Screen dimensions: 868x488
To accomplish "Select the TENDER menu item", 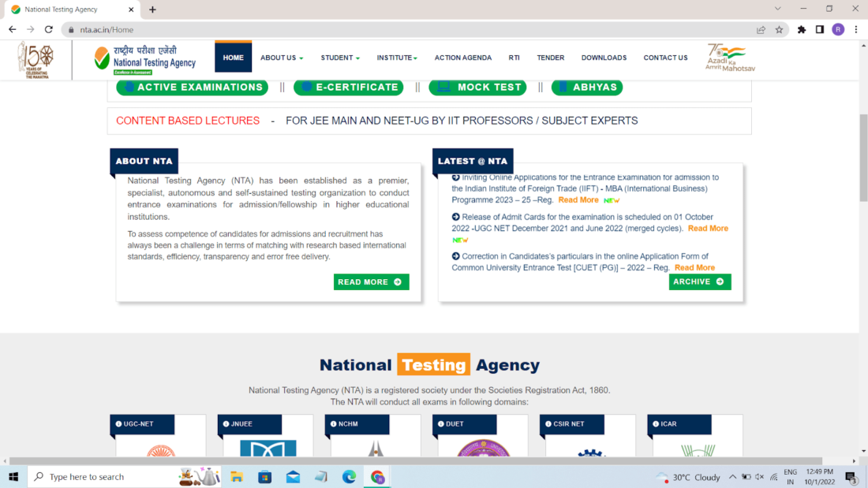I will (x=551, y=57).
